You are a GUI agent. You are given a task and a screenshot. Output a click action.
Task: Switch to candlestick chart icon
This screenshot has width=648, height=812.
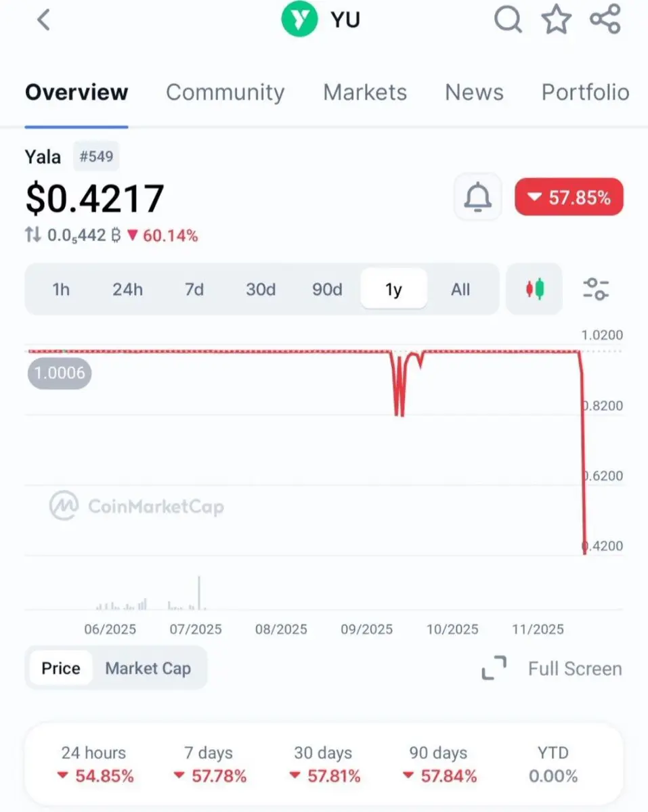pyautogui.click(x=534, y=289)
